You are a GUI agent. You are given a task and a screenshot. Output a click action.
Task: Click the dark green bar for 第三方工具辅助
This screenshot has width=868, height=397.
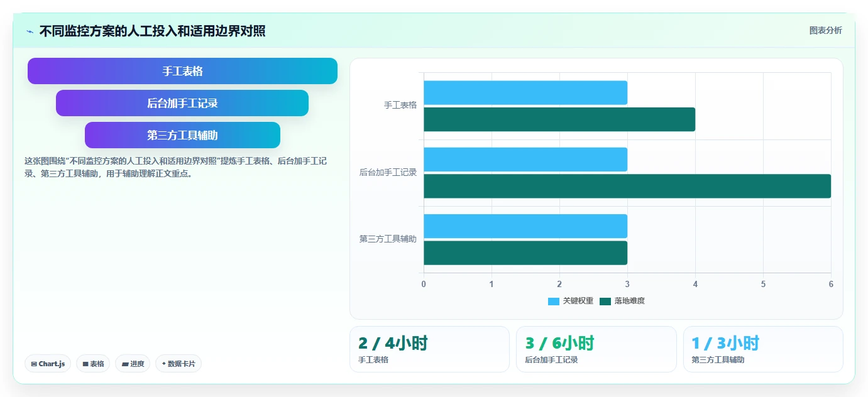[x=525, y=253]
